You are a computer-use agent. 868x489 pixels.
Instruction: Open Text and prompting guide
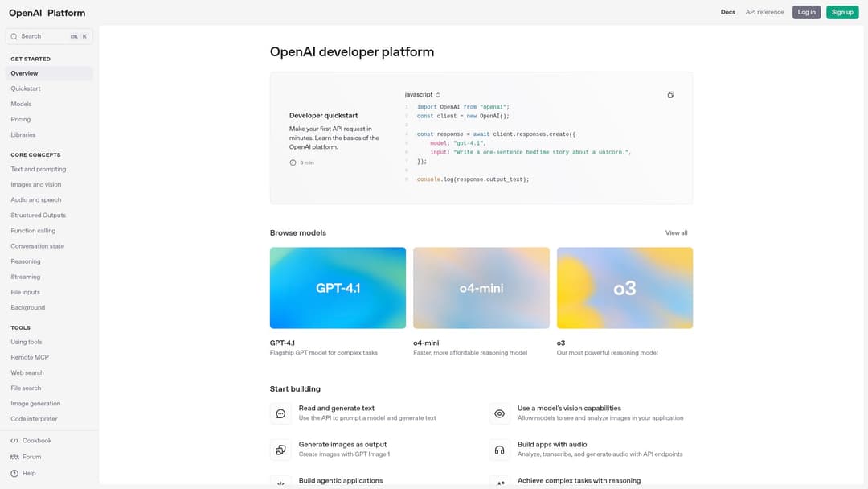39,170
